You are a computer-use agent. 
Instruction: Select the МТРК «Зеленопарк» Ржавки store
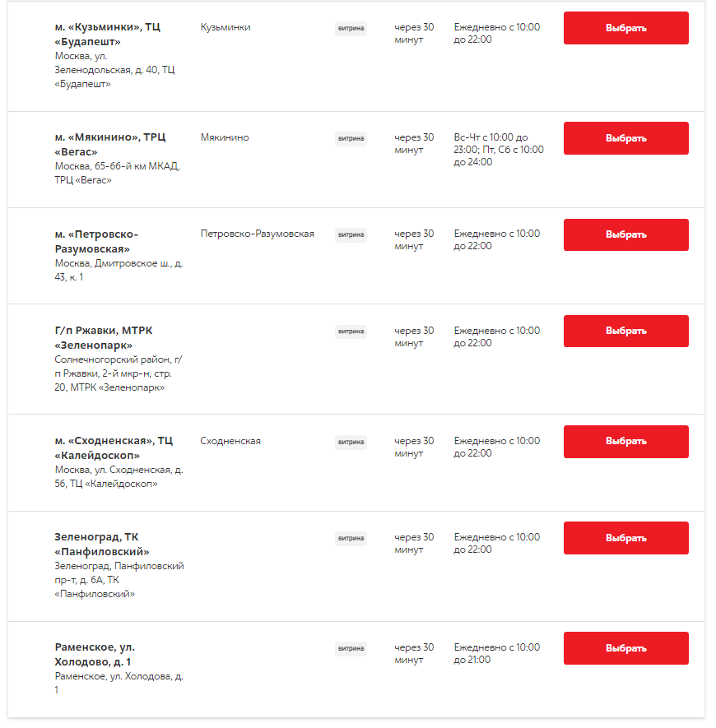625,331
